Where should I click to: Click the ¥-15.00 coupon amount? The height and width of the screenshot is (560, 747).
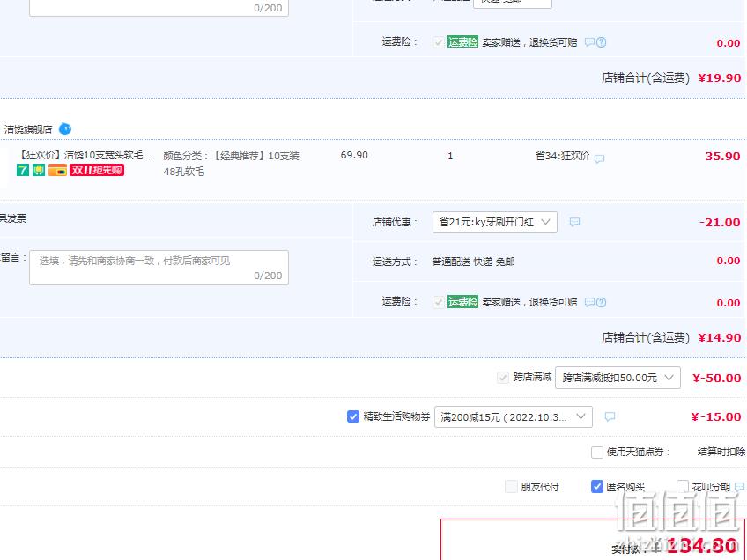tap(716, 416)
